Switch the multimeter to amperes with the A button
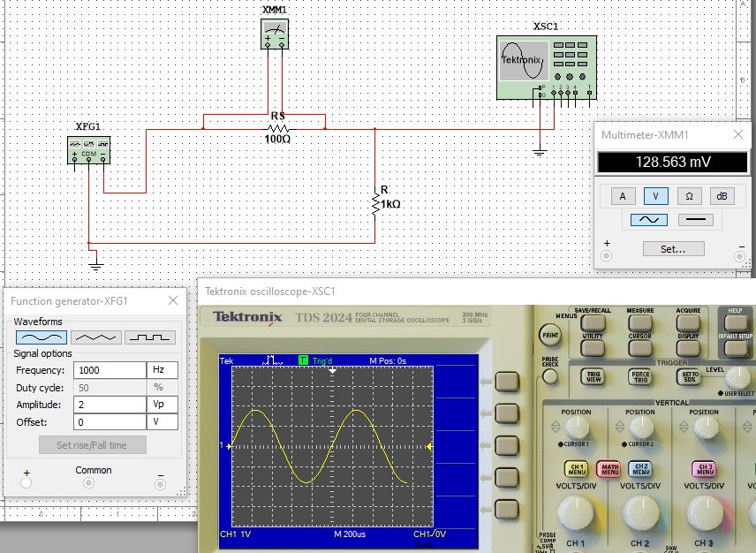 click(x=623, y=195)
